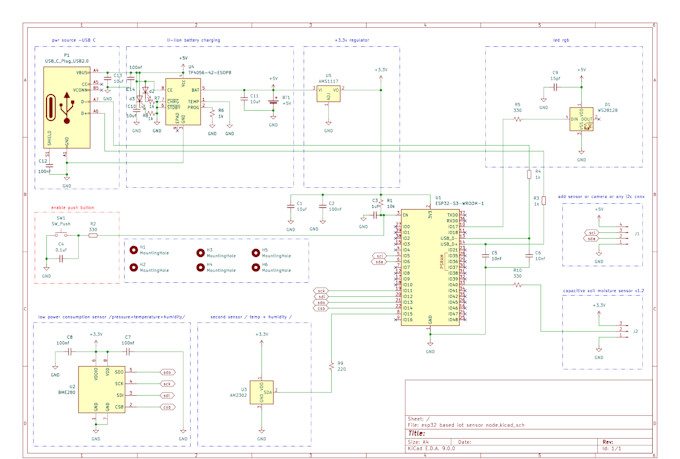This screenshot has width=680, height=459.
Task: Click the csb net label beside BME280
Action: (x=168, y=407)
